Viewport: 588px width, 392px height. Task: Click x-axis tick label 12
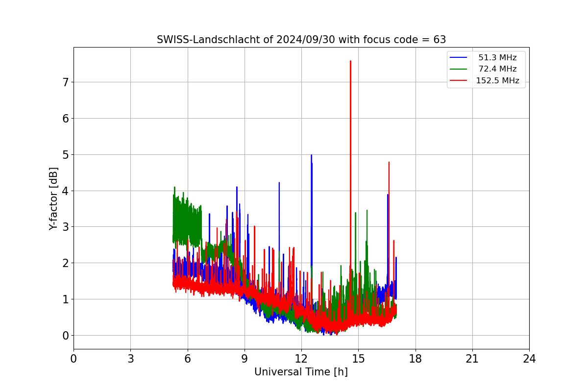coord(301,359)
